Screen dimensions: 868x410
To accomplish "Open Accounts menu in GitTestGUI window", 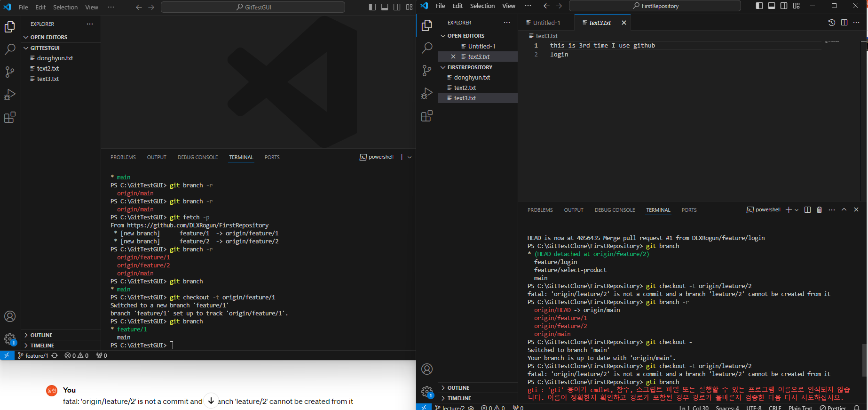I will tap(10, 316).
